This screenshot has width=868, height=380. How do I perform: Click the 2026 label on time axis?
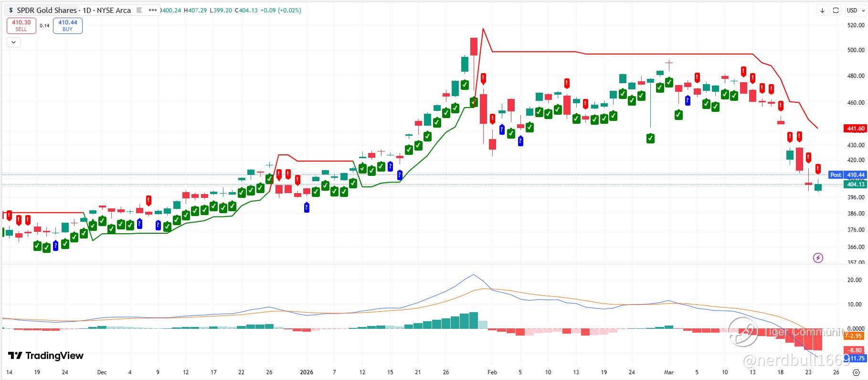pos(307,372)
